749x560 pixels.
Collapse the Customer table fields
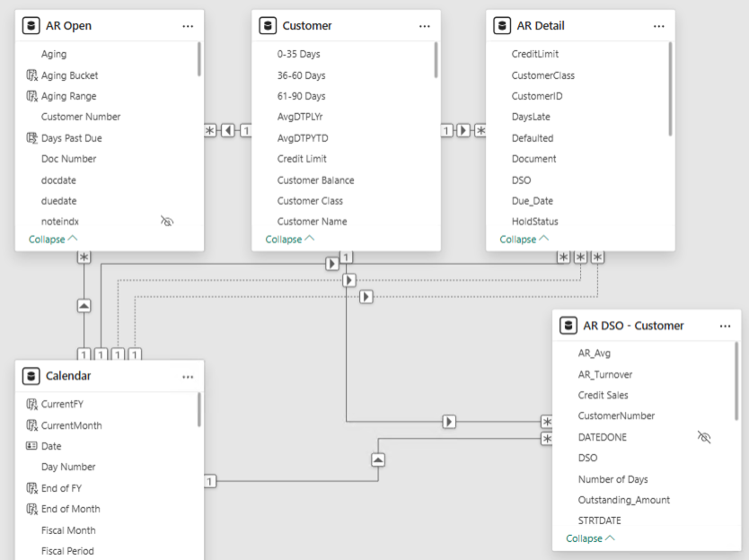289,240
